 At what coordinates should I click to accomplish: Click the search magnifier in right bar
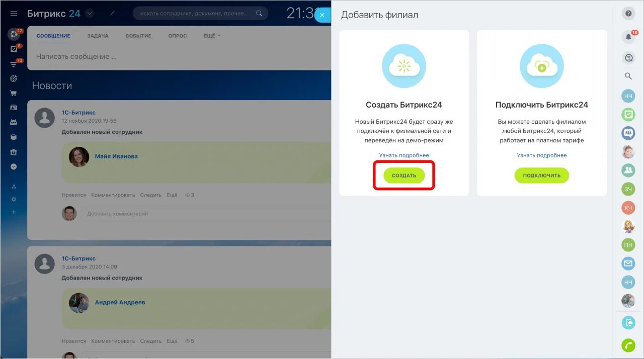pos(628,76)
